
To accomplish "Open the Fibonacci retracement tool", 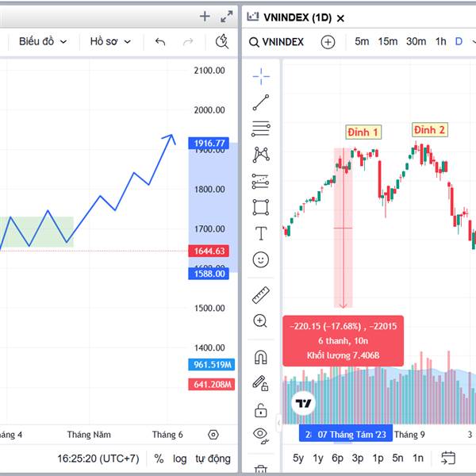I will (261, 129).
